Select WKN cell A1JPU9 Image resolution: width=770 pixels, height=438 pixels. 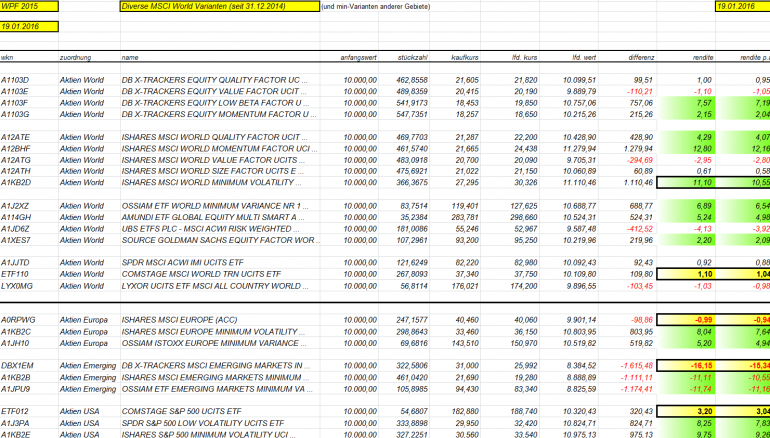pyautogui.click(x=29, y=389)
